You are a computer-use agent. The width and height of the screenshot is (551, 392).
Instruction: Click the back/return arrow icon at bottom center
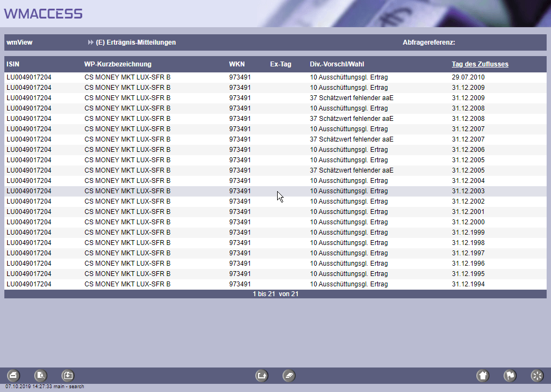(262, 375)
